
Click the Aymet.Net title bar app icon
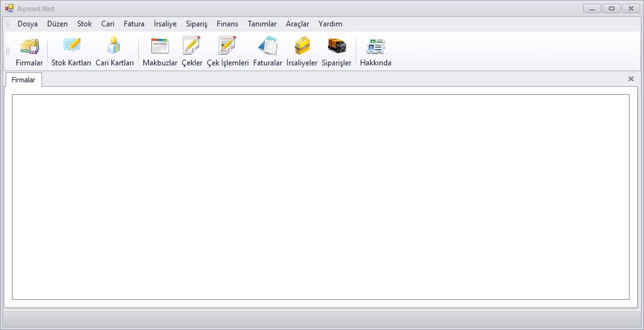coord(9,8)
